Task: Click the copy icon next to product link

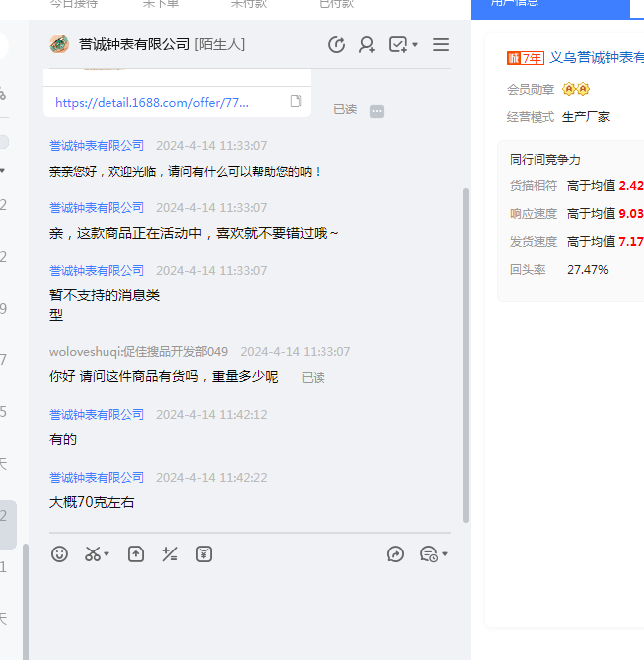Action: pos(296,102)
